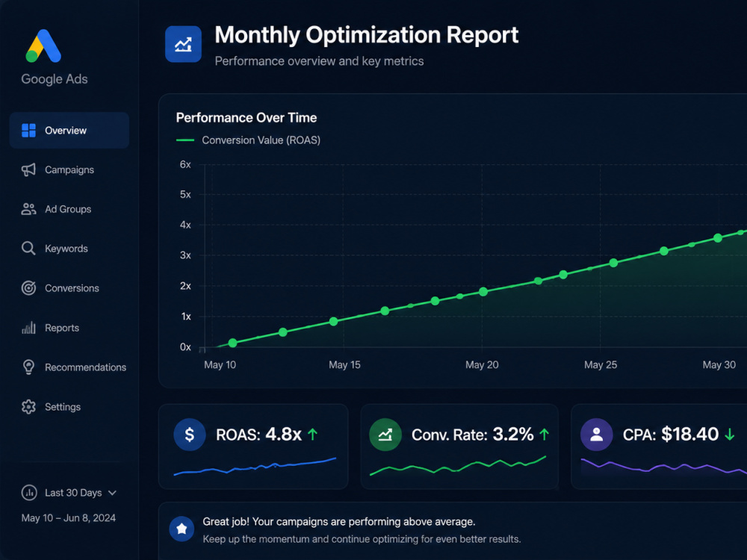Click the first data point by May 10
Viewport: 747px width, 560px height.
[232, 343]
